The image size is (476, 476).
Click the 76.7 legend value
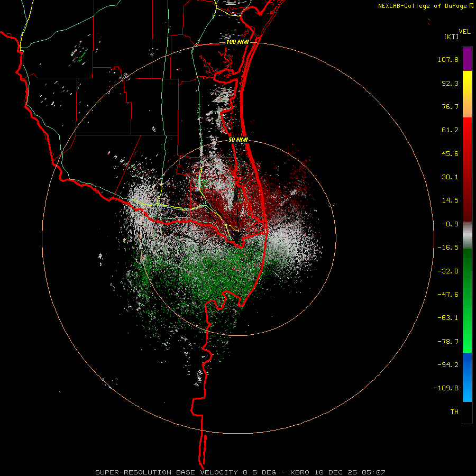450,106
